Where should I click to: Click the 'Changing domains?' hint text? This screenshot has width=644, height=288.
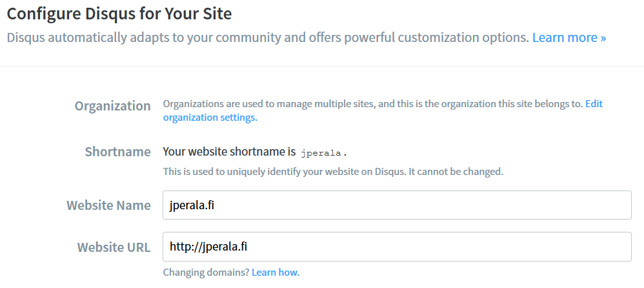[206, 273]
